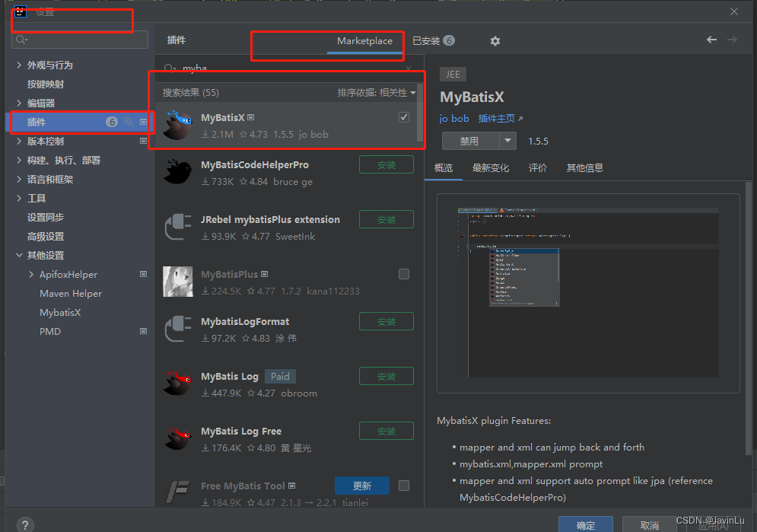Install MyBatis Log Free plugin
757x532 pixels.
pos(386,431)
